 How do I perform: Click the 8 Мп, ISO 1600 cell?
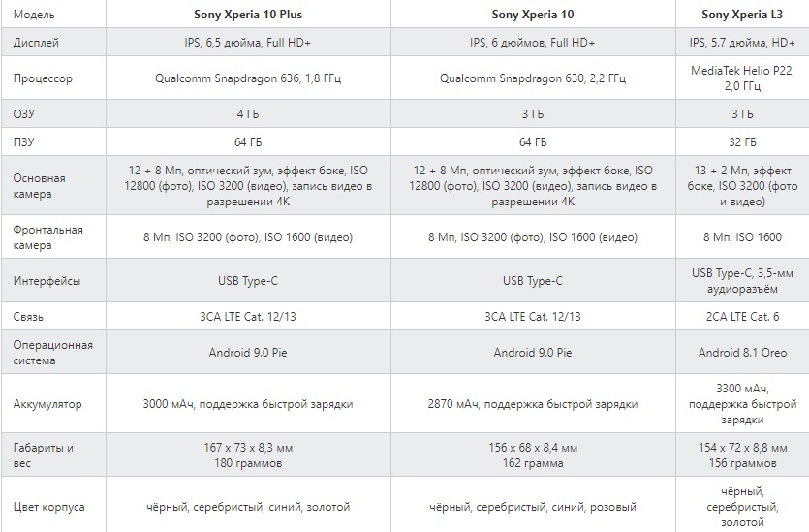pyautogui.click(x=741, y=236)
